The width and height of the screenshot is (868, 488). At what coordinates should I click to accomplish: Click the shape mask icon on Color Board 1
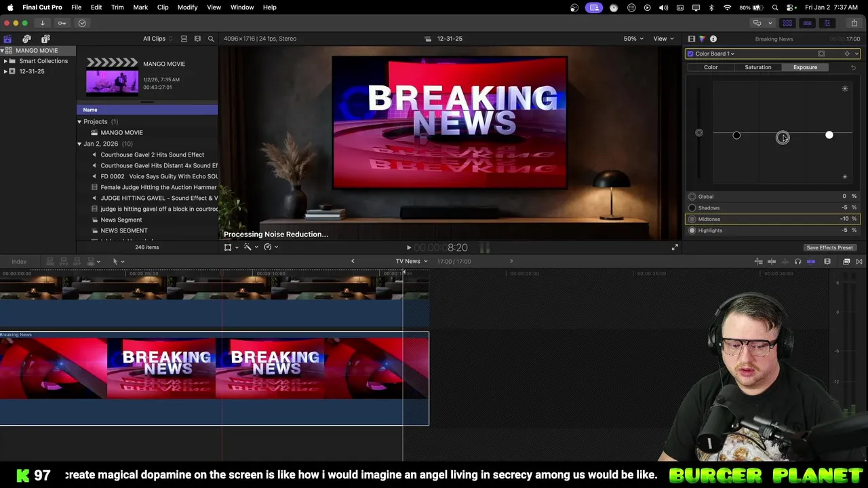click(821, 54)
